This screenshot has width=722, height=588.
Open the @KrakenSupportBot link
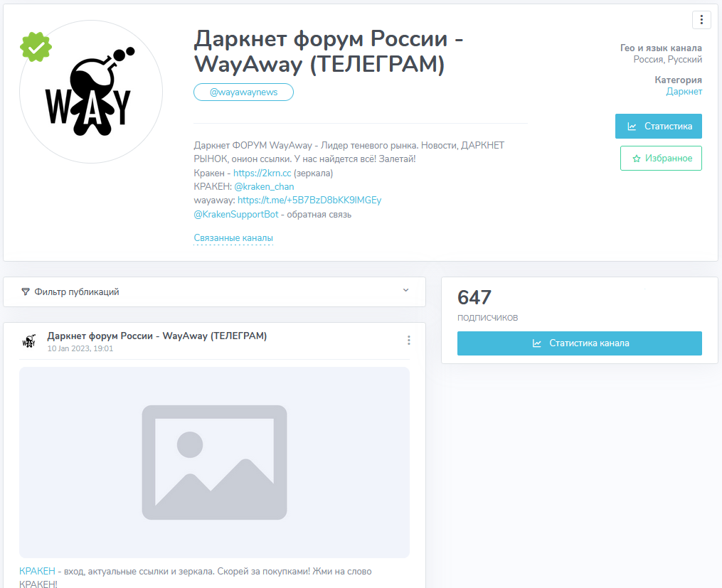click(x=235, y=215)
